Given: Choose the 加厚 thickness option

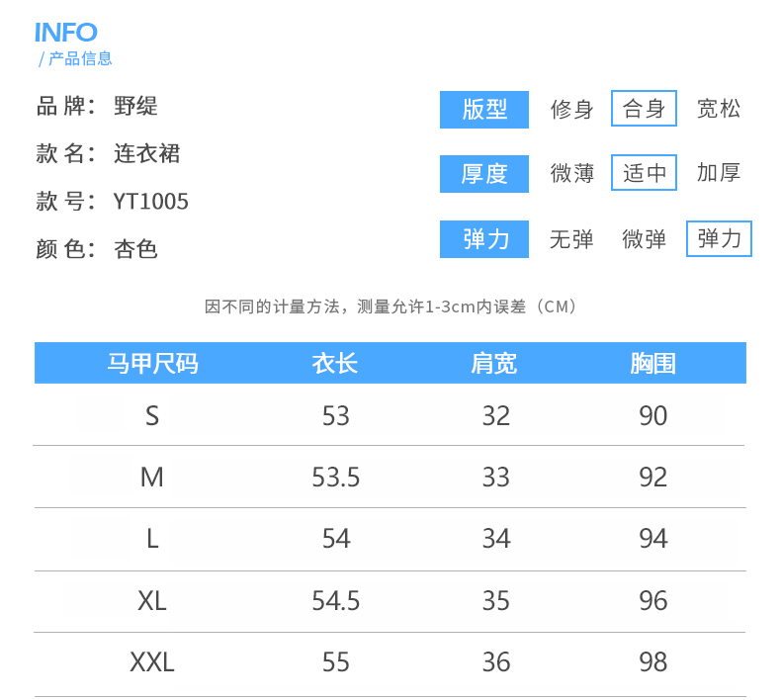Looking at the screenshot, I should (x=719, y=174).
